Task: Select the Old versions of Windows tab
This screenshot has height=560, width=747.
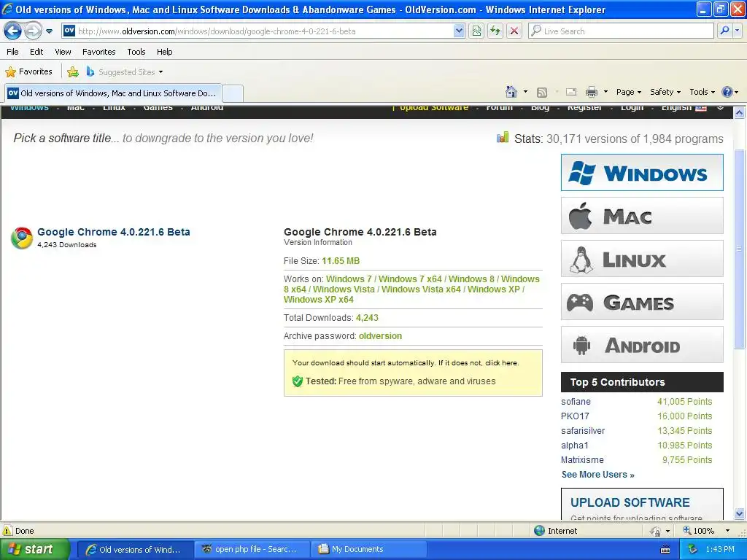Action: [113, 93]
